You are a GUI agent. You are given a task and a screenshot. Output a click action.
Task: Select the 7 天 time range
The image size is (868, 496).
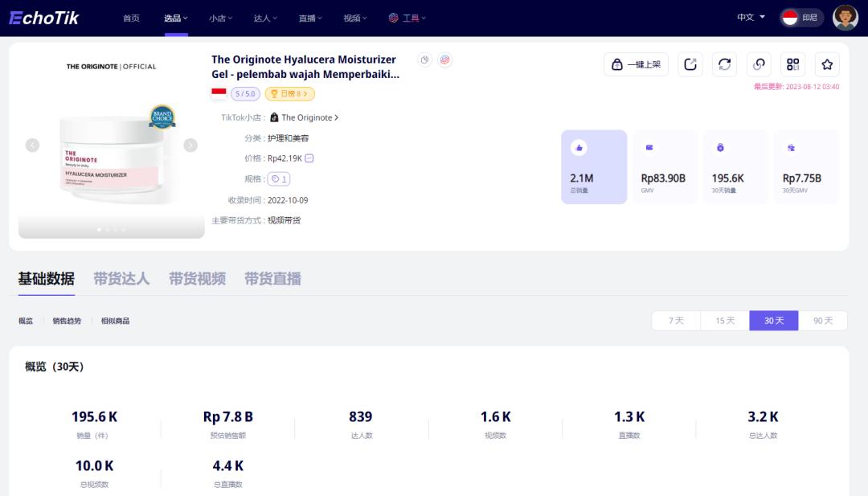676,321
